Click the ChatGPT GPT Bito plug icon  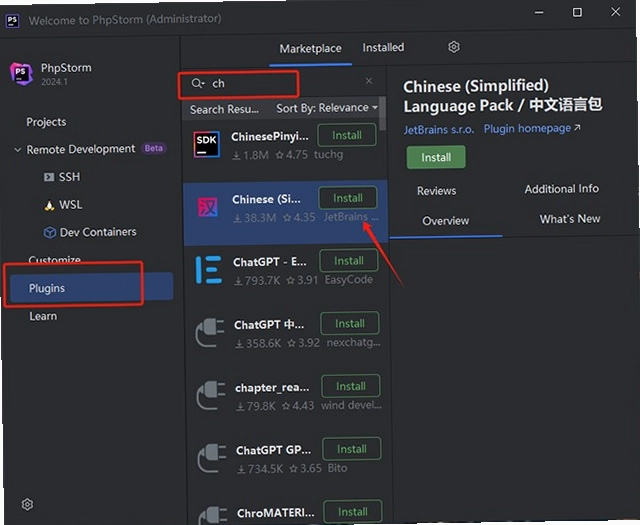212,458
